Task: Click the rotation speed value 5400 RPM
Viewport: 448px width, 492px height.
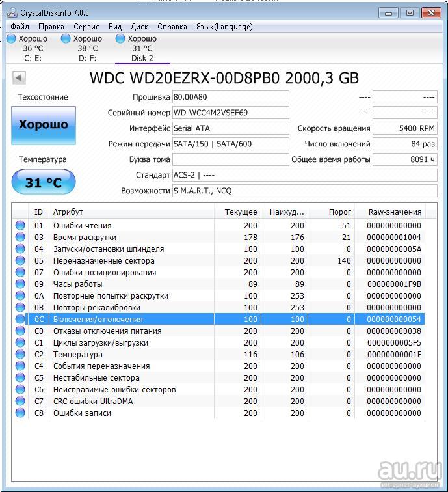Action: (404, 128)
